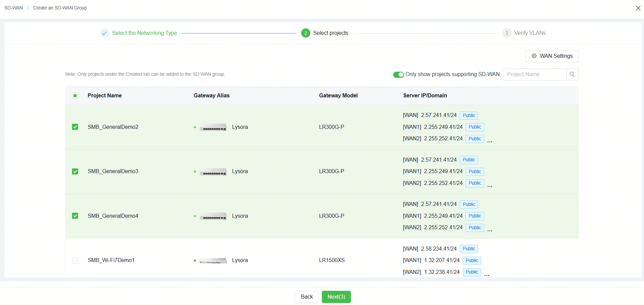The height and width of the screenshot is (305, 644).
Task: Click the Public tag for SMB_Wi-Fi7Demo1 WAN
Action: coord(469,249)
